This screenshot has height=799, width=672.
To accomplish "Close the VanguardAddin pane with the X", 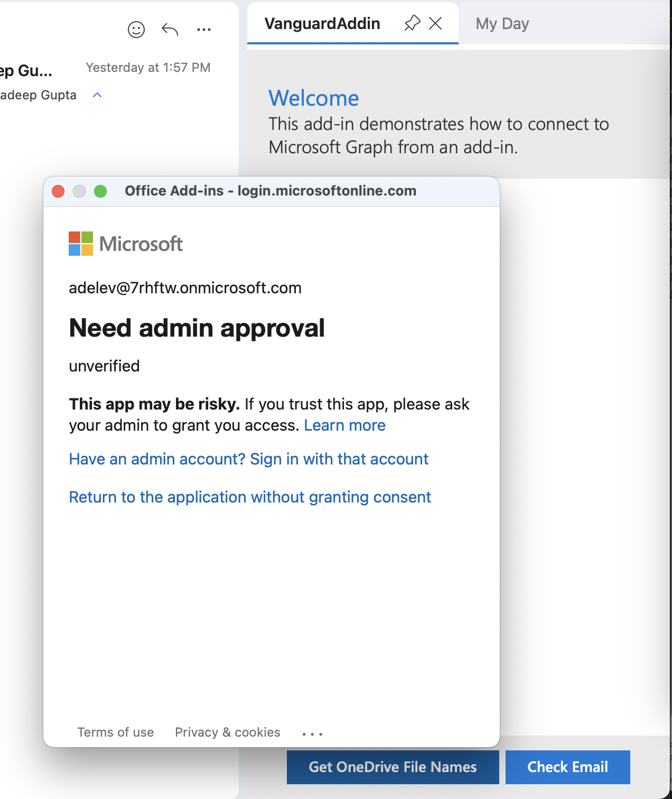I will pyautogui.click(x=435, y=23).
